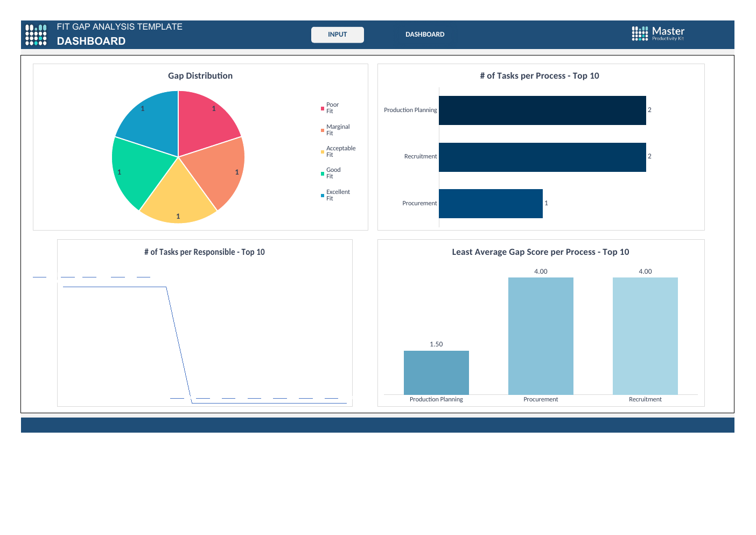Image resolution: width=756 pixels, height=535 pixels.
Task: Select the Production Planning 1.50 gap score column
Action: tap(436, 373)
